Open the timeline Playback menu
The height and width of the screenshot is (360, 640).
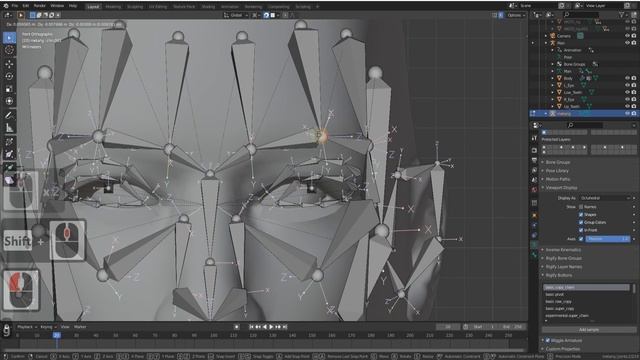(27, 327)
